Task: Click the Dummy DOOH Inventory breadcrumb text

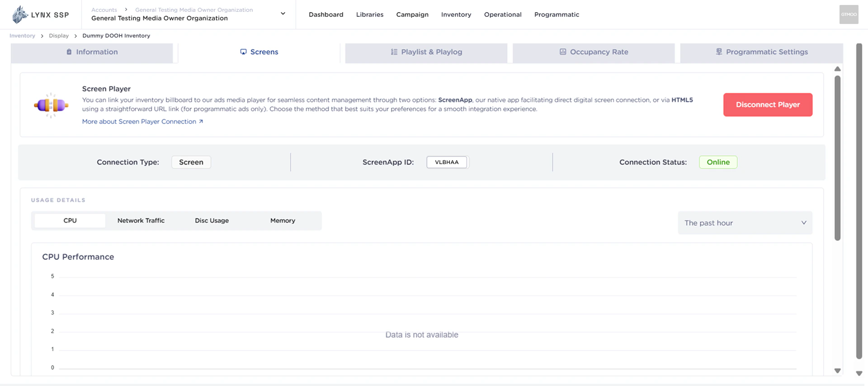Action: tap(116, 36)
